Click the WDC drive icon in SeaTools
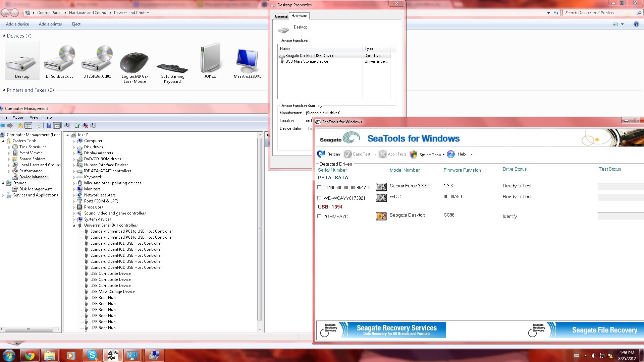This screenshot has width=644, height=362. (381, 198)
